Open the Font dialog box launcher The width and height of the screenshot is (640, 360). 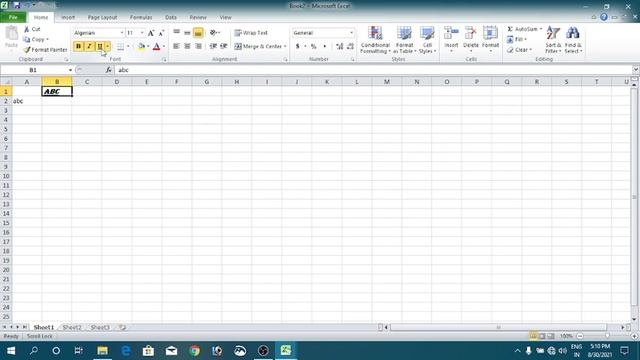tap(164, 60)
